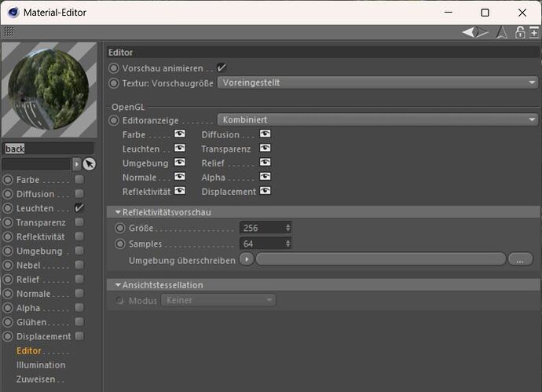Viewport: 542px width, 392px height.
Task: Select the Reflektivität channel label
Action: pos(40,236)
